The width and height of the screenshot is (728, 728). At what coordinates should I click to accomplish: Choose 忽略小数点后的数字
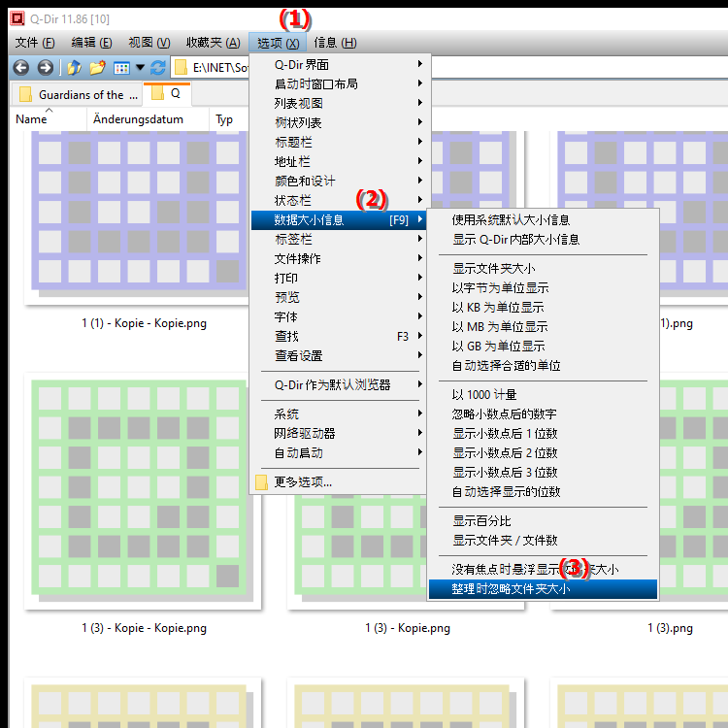click(x=543, y=414)
